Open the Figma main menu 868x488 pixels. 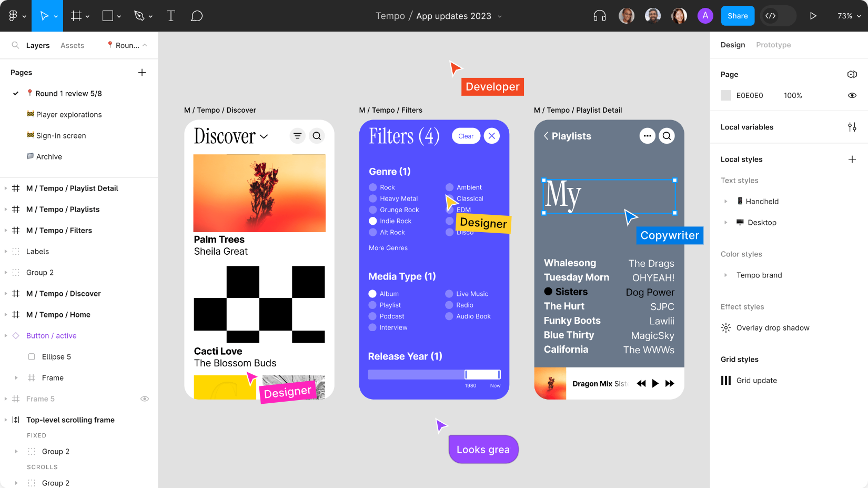tap(16, 16)
